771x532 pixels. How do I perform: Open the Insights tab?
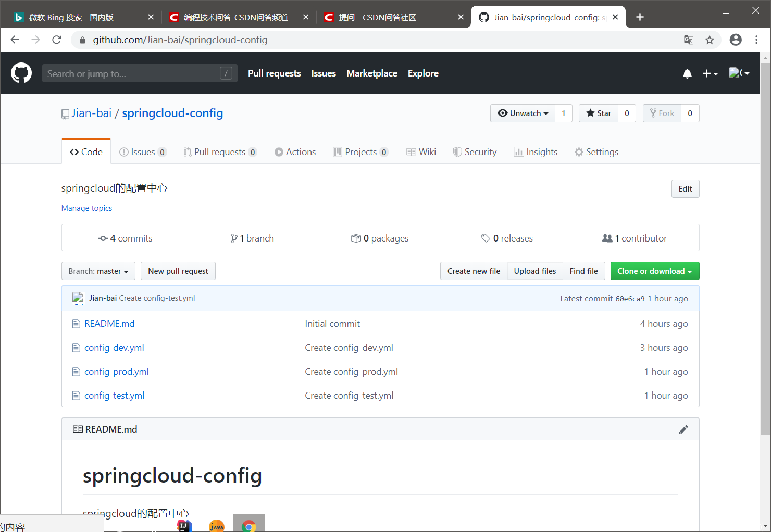[536, 152]
